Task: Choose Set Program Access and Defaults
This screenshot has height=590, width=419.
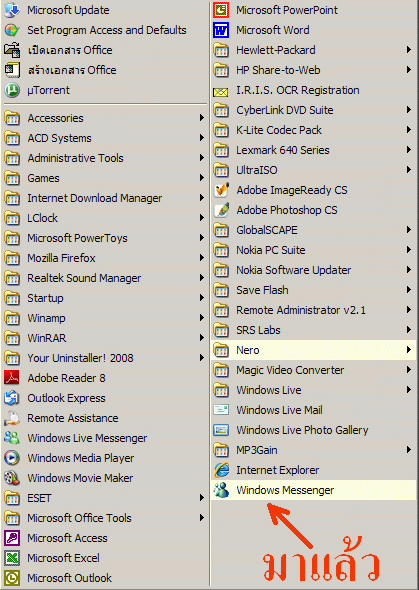Action: click(105, 30)
